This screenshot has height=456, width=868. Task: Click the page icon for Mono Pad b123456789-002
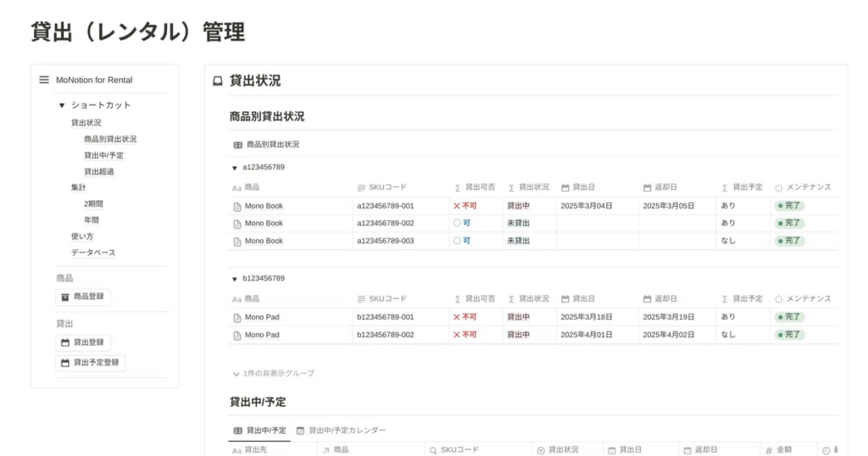click(x=237, y=335)
